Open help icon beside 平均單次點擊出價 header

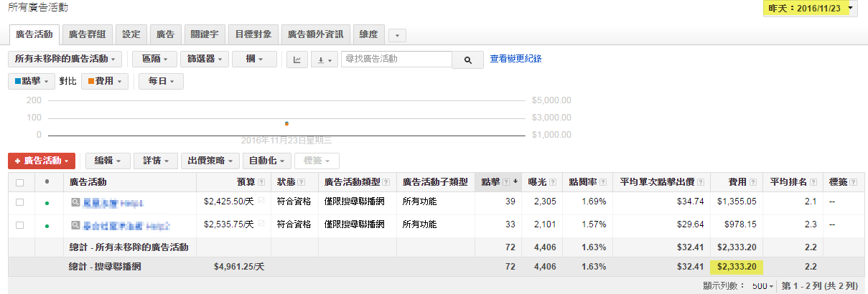(x=701, y=182)
